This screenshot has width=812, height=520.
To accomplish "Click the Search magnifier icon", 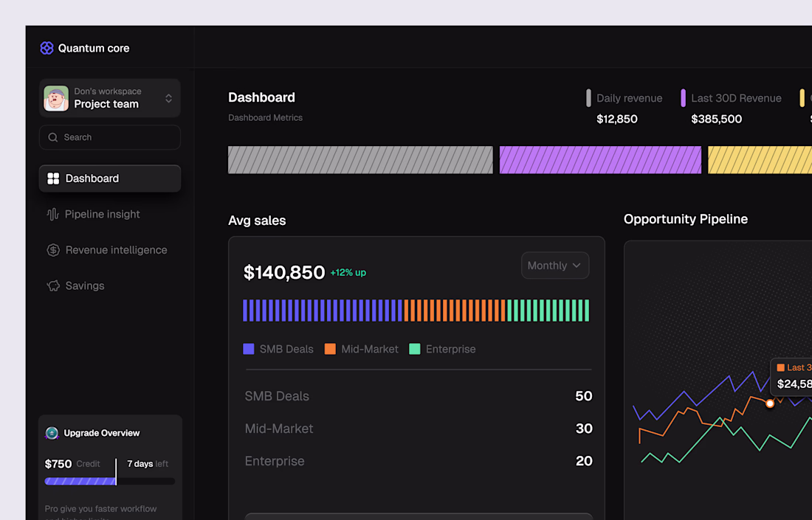I will (53, 137).
